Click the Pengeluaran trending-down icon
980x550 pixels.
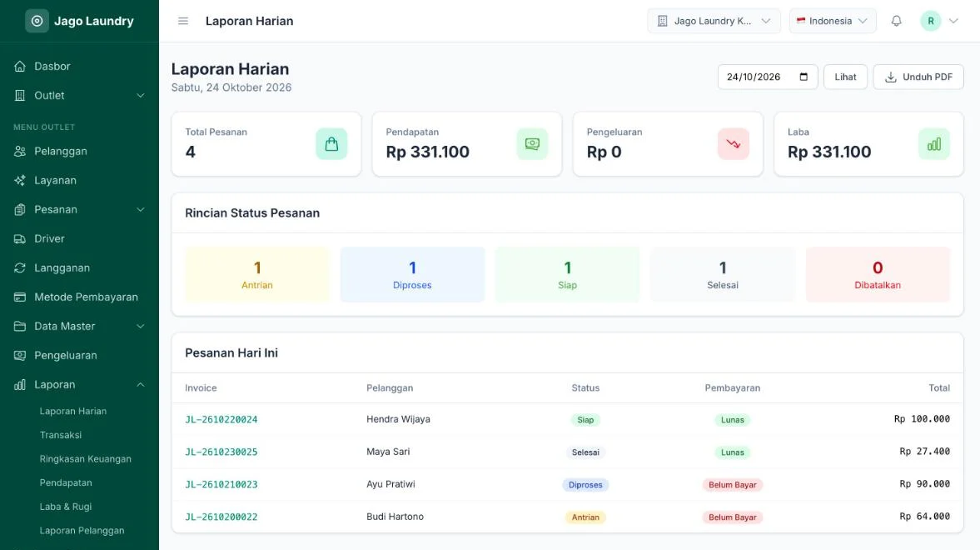(x=733, y=144)
